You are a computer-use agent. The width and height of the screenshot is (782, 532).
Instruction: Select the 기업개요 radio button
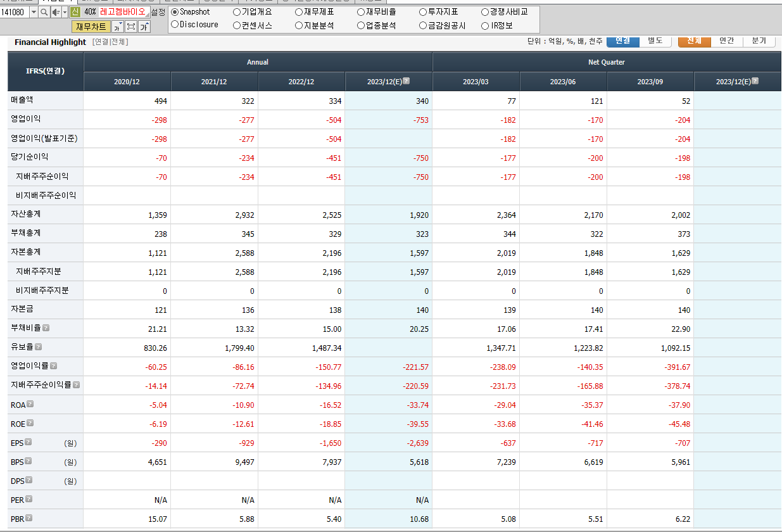point(237,12)
